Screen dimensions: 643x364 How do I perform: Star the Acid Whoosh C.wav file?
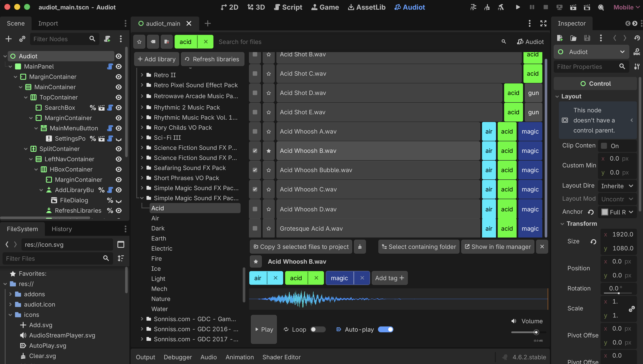click(x=268, y=190)
